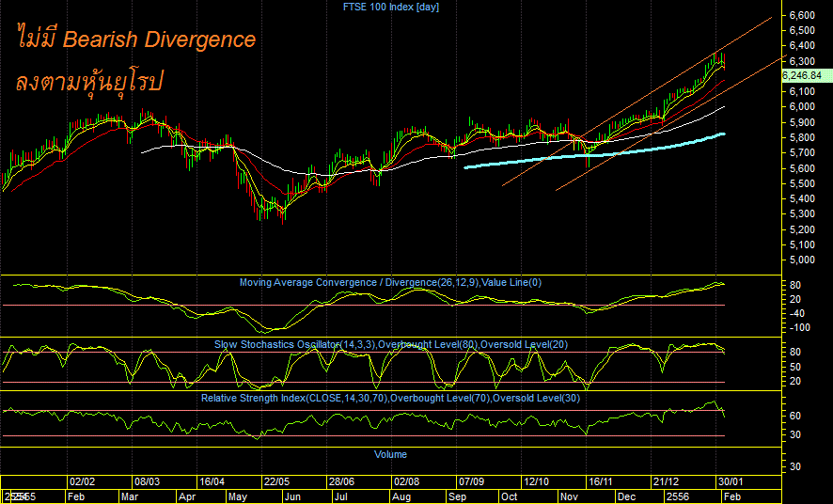This screenshot has height=504, width=833.
Task: Select the Apr month label
Action: (187, 497)
